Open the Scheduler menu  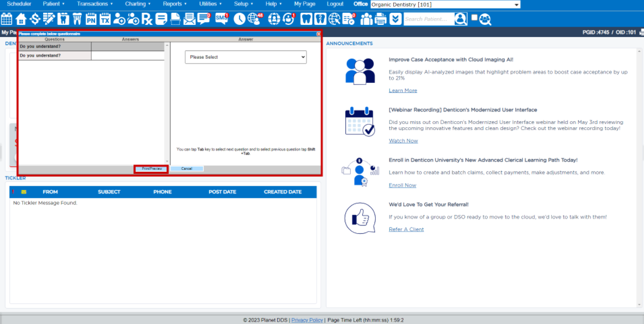19,4
